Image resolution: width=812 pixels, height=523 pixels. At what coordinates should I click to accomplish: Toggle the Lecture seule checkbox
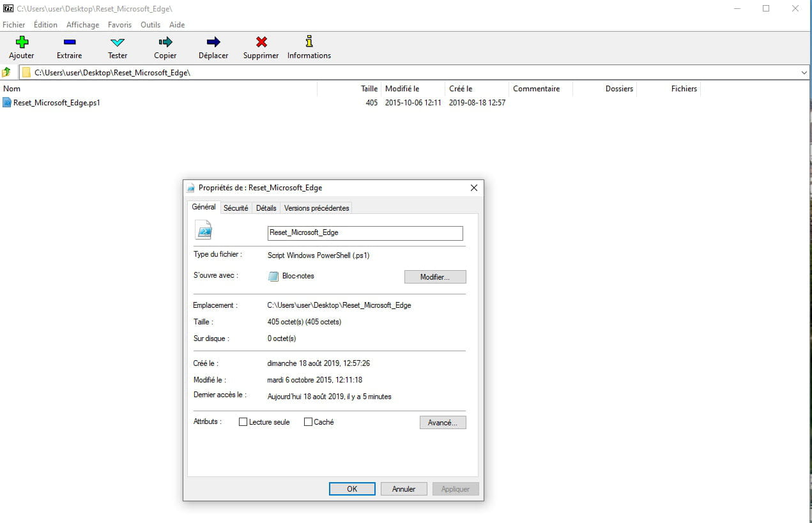click(x=243, y=422)
